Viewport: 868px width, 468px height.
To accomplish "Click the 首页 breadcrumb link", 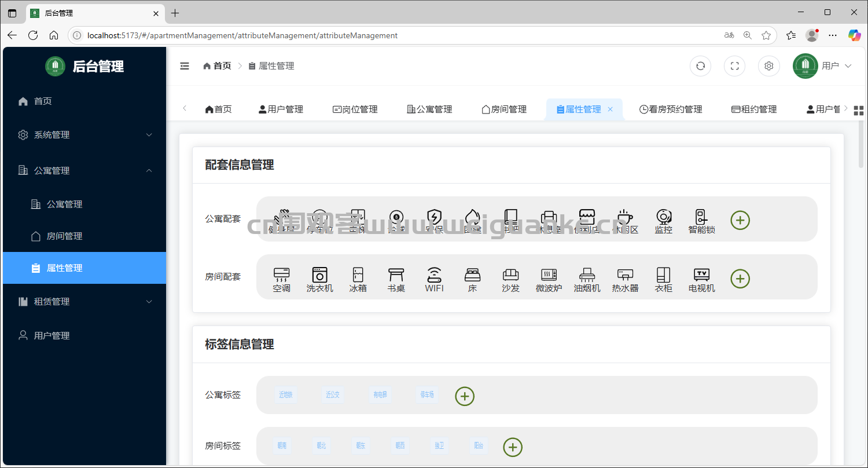I will pos(217,66).
